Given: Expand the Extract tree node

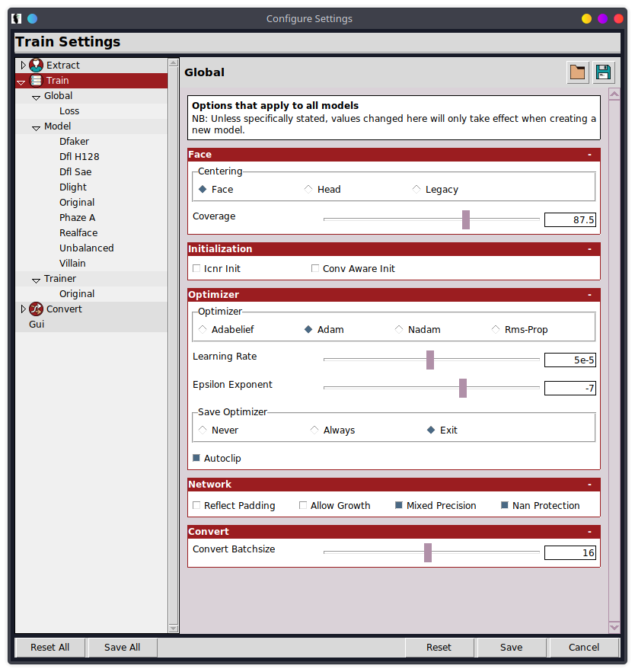Looking at the screenshot, I should point(23,66).
